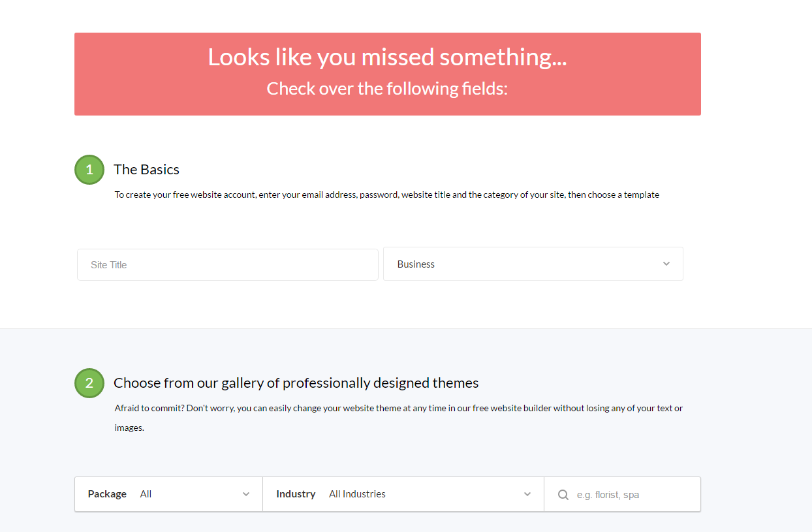Open the Business category dropdown
This screenshot has width=812, height=532.
pyautogui.click(x=533, y=264)
